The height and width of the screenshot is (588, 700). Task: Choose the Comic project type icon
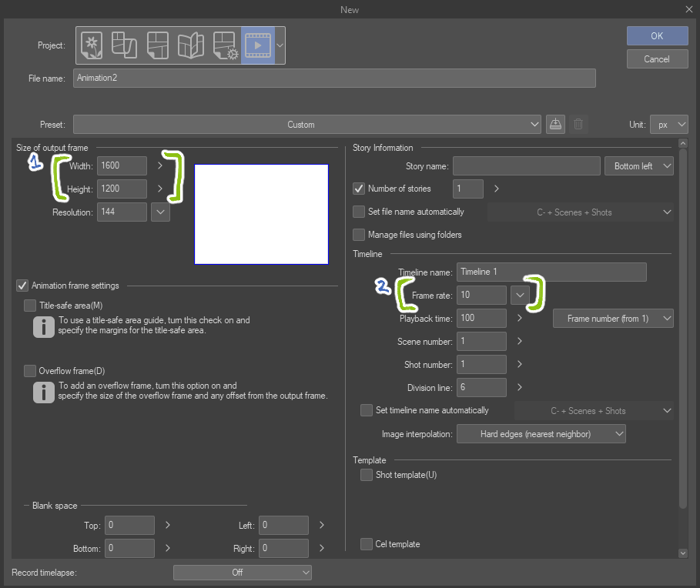click(158, 45)
